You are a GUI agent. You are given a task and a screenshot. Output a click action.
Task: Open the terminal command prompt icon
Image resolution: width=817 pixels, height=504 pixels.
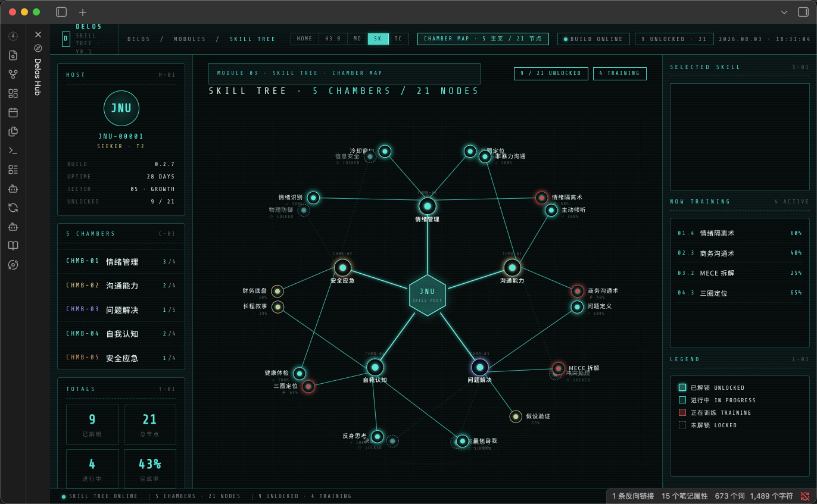tap(13, 151)
